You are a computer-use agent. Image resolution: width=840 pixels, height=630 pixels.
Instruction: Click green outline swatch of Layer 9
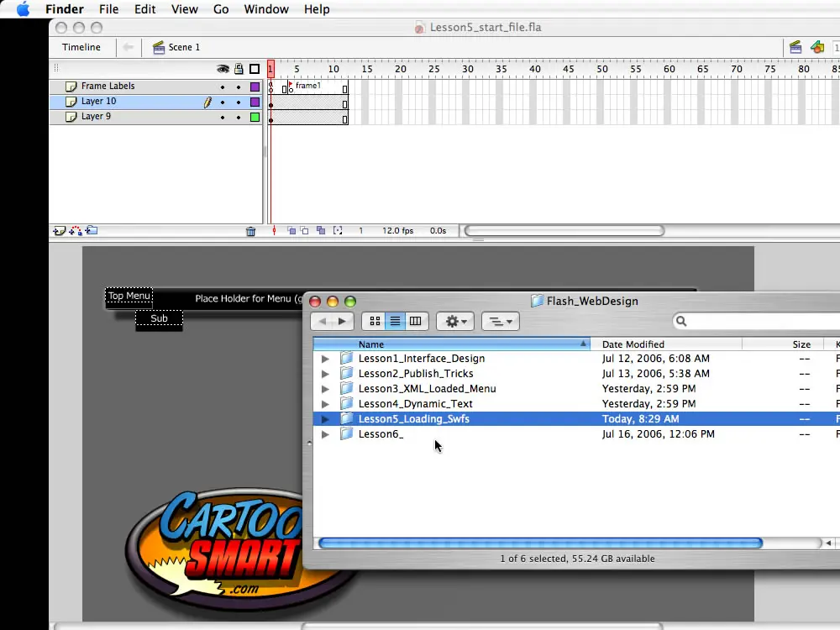(255, 117)
